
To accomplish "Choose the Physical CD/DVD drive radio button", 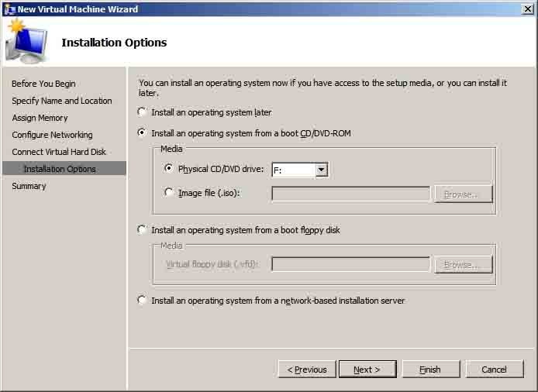I will coord(168,168).
